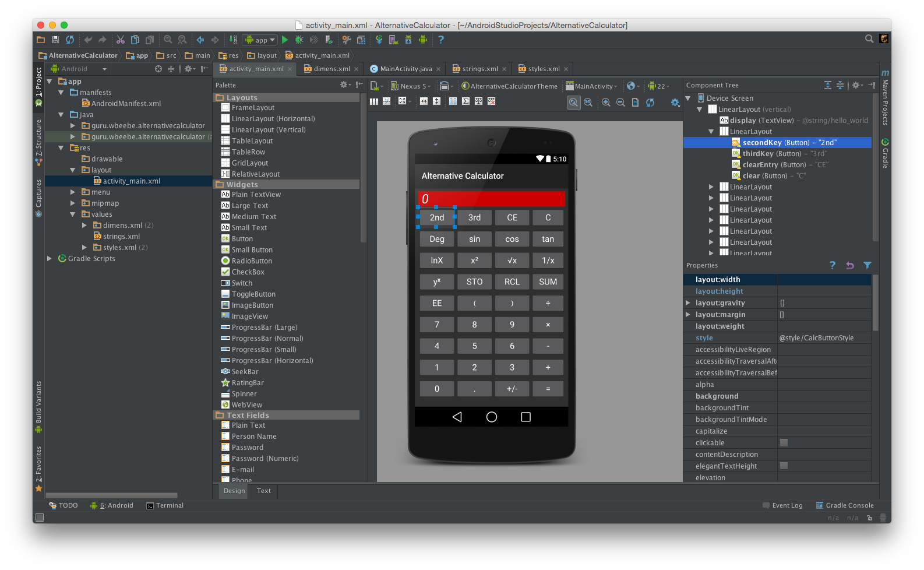Run the app with the green play icon
This screenshot has width=924, height=570.
pyautogui.click(x=285, y=40)
